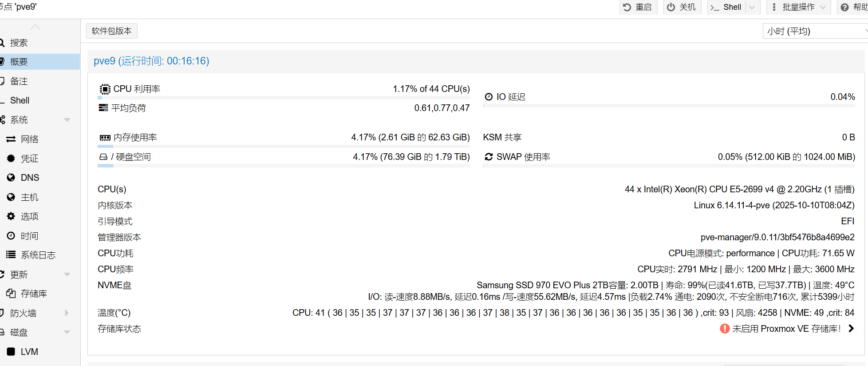Click the certificate (凭证) badge icon
Screen dimensions: 868x366
11,159
